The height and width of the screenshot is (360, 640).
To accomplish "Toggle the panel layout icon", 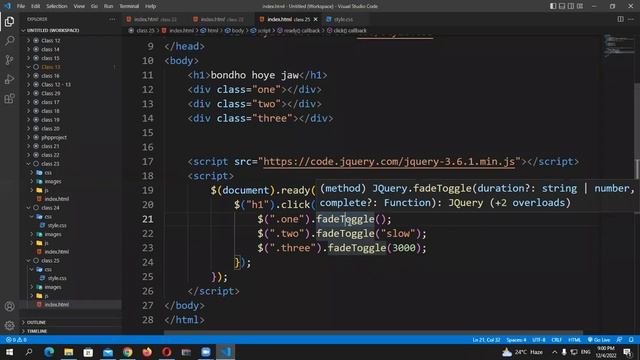I will 562,6.
